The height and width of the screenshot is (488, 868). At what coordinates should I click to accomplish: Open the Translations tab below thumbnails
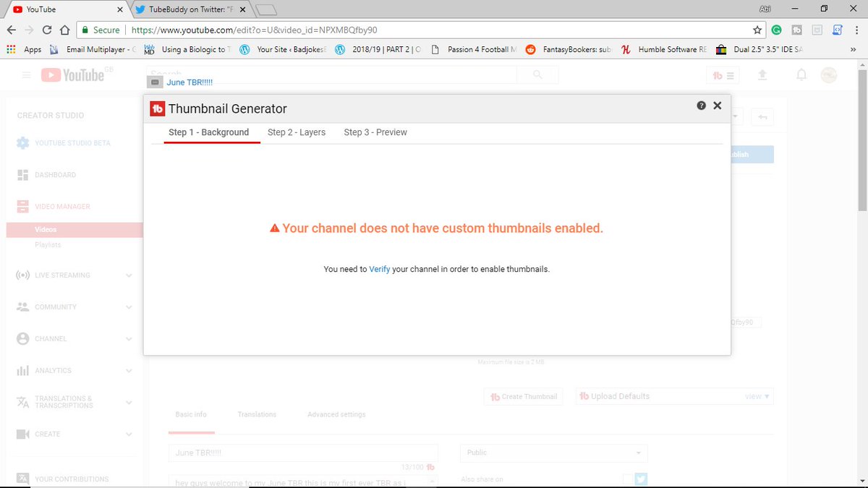pyautogui.click(x=257, y=414)
